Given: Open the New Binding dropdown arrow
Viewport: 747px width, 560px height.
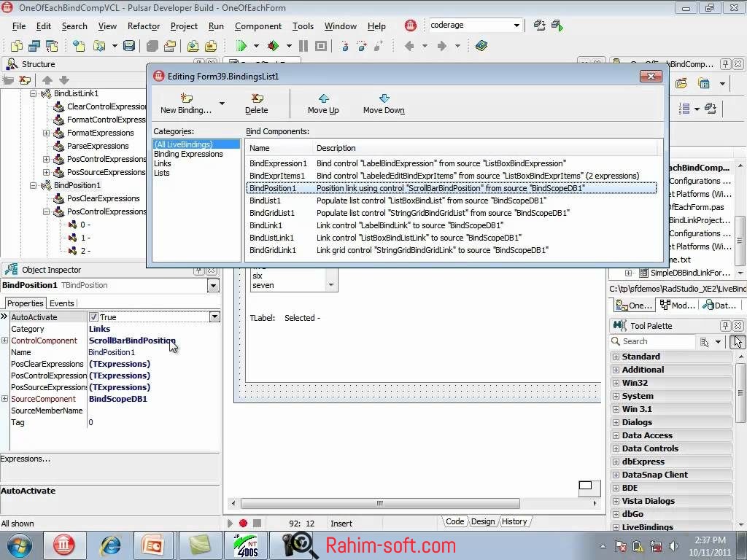Looking at the screenshot, I should 222,104.
